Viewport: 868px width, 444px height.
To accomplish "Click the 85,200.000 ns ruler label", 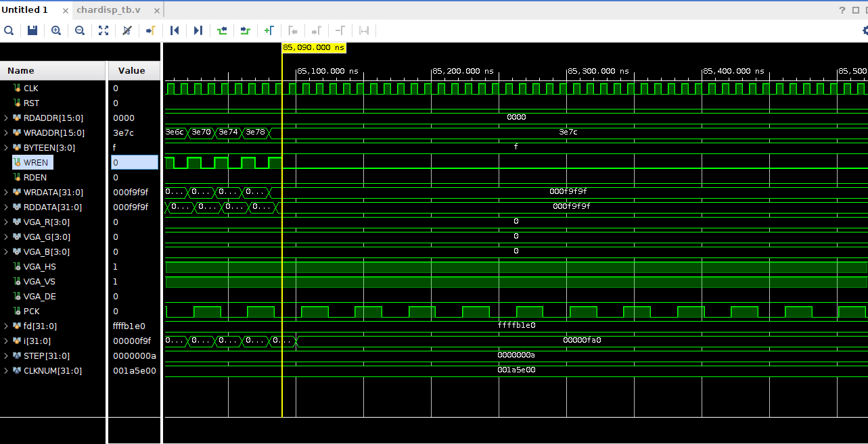I will point(463,71).
